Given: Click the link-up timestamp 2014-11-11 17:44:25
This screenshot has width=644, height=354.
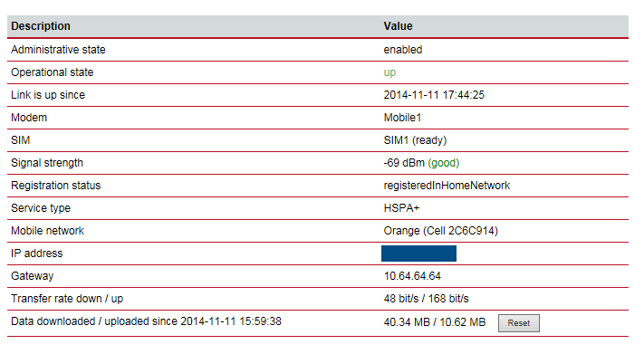Looking at the screenshot, I should pos(434,95).
